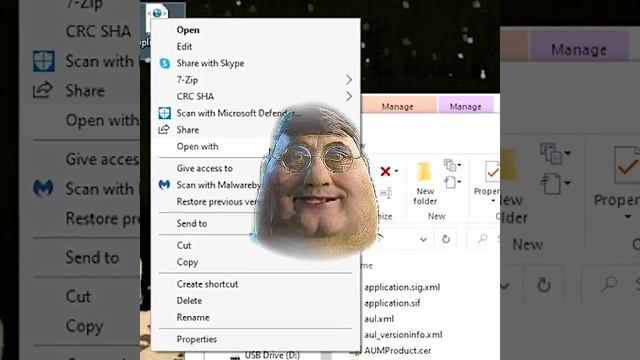Click the refresh arrow beside the address bar
Image resolution: width=640 pixels, height=360 pixels.
click(x=446, y=239)
